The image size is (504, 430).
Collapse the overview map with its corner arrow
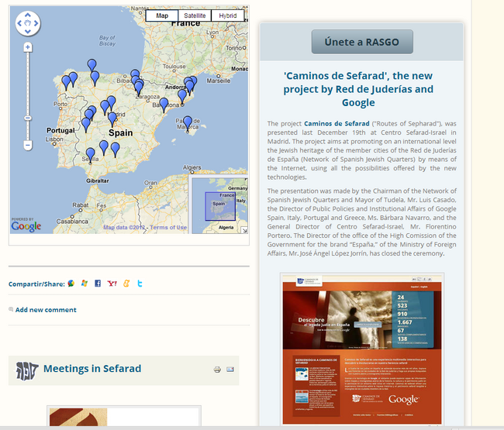[244, 230]
